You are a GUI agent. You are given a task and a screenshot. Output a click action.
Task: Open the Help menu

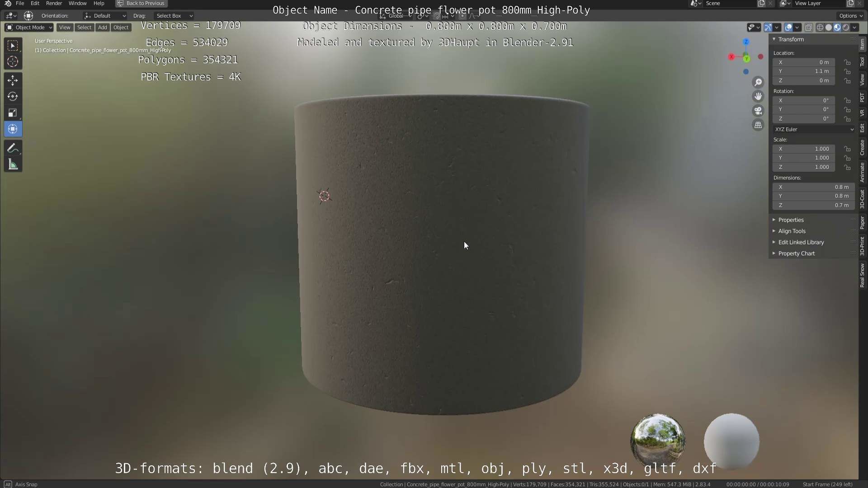click(99, 3)
